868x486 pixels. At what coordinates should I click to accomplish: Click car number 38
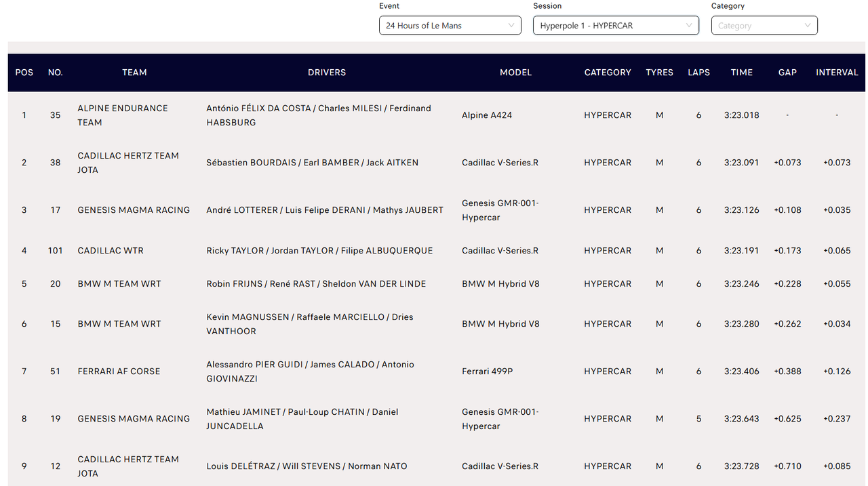(x=56, y=163)
